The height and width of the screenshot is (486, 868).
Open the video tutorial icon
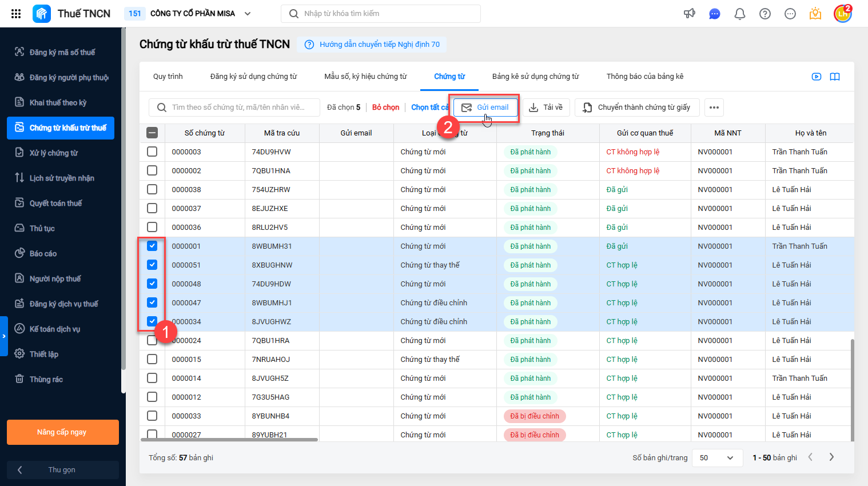point(817,77)
